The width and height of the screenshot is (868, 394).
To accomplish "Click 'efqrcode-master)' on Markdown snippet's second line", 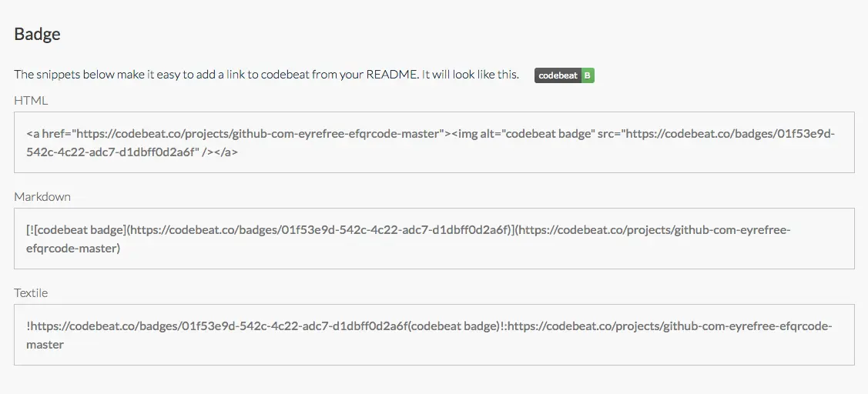I will tap(73, 249).
